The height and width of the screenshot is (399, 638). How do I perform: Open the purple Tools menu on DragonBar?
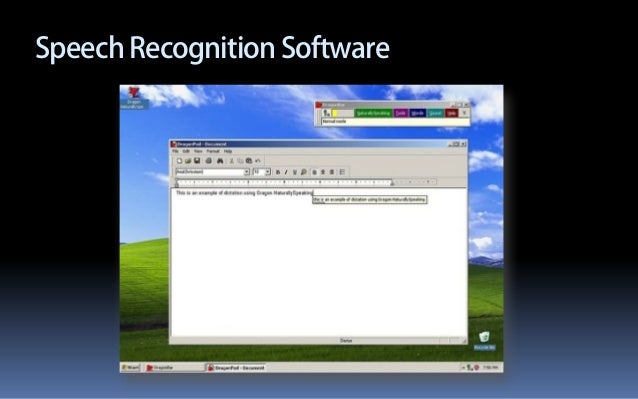[x=401, y=113]
